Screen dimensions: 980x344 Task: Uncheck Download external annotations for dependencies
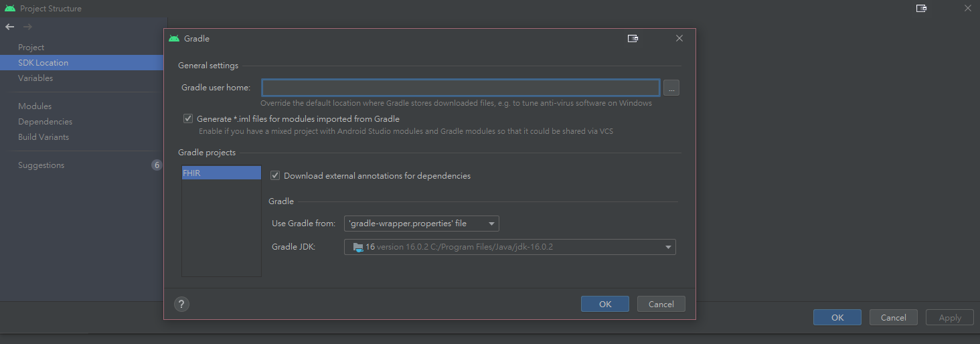click(275, 175)
